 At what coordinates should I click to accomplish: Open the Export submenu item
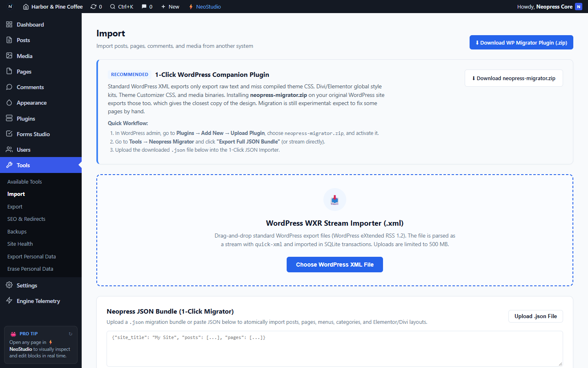point(15,206)
